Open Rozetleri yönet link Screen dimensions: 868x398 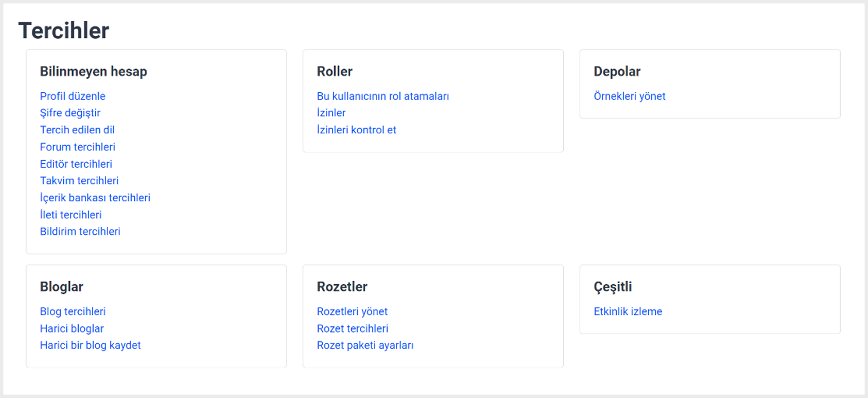tap(352, 312)
